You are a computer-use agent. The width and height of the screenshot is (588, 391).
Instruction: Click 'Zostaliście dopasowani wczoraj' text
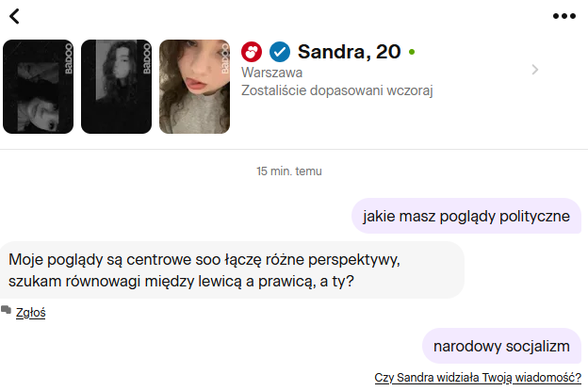336,90
